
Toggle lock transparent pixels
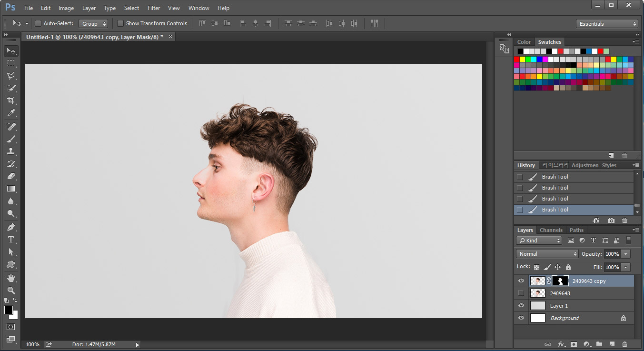537,267
